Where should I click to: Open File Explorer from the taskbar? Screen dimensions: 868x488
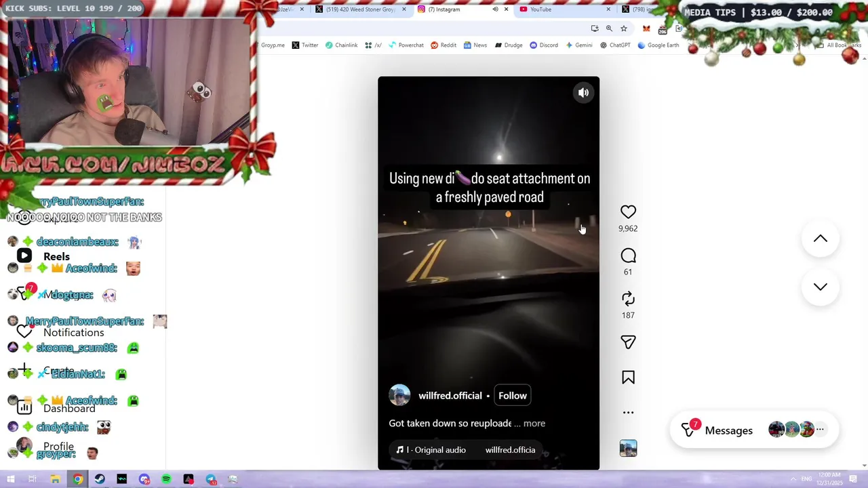pos(55,479)
